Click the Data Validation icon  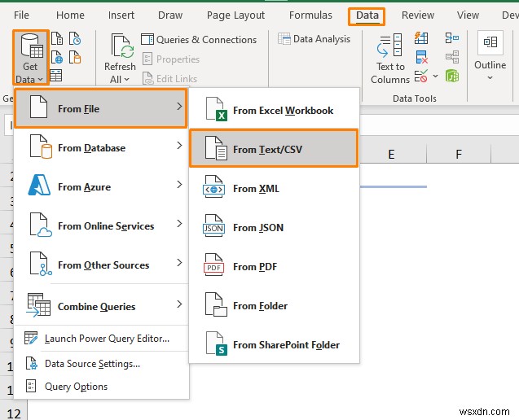(x=421, y=76)
